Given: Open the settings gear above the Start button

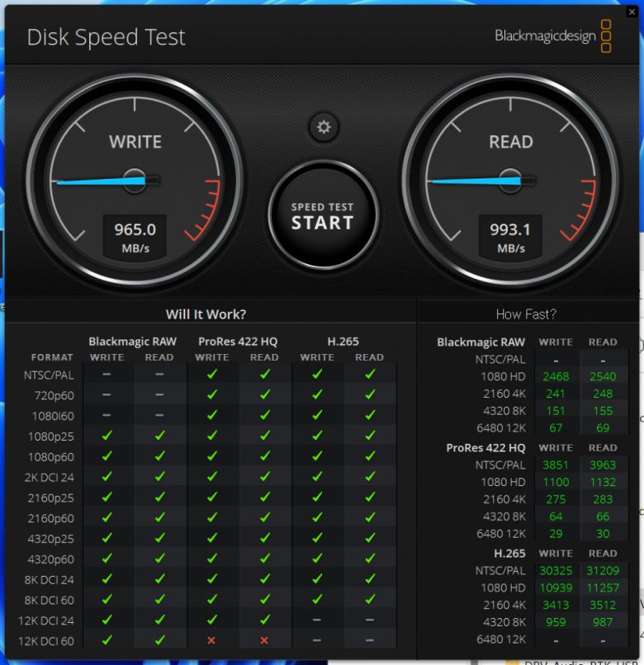Looking at the screenshot, I should click(324, 127).
